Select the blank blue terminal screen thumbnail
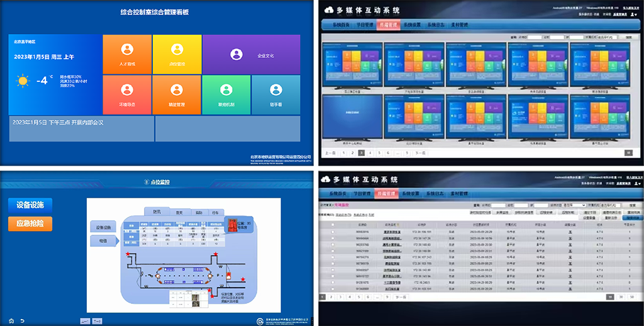This screenshot has width=644, height=326. coord(352,117)
